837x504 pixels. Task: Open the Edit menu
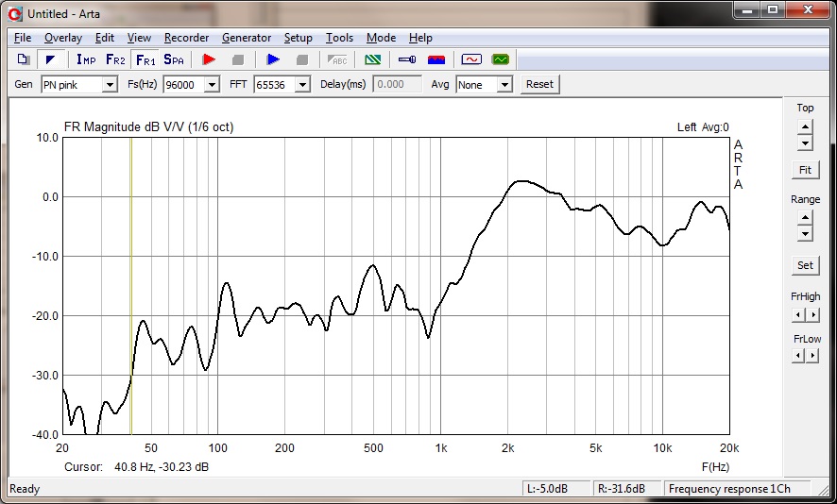pyautogui.click(x=105, y=38)
